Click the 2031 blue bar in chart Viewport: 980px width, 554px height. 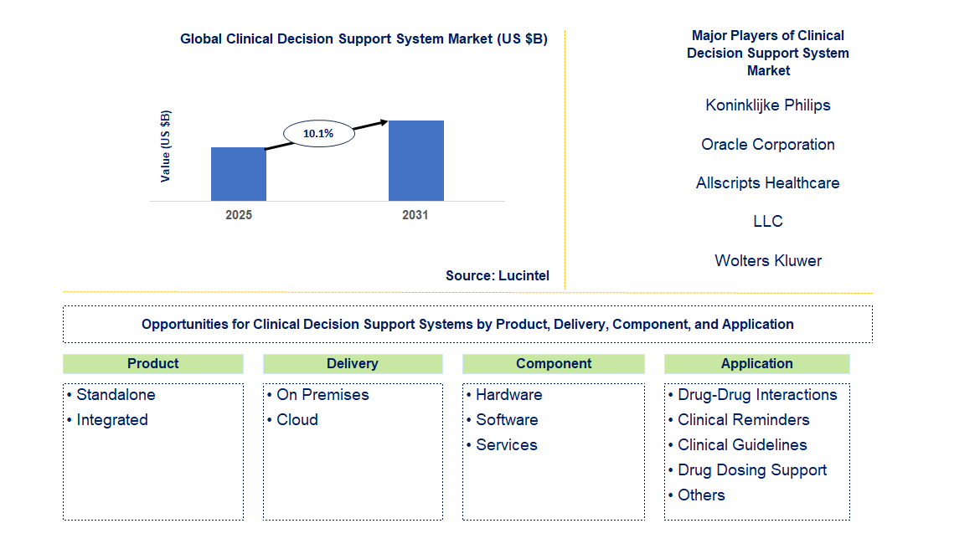[x=416, y=161]
